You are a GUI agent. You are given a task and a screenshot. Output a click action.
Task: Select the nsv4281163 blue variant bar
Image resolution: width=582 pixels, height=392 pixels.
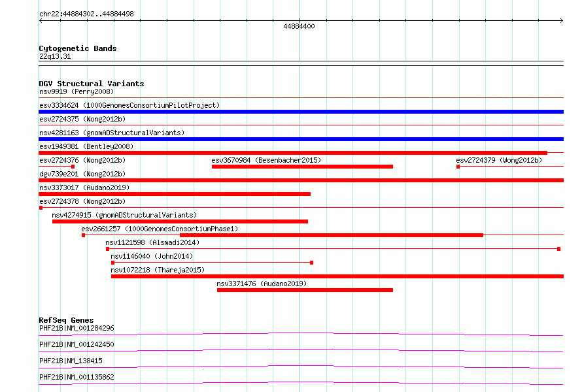click(x=301, y=139)
